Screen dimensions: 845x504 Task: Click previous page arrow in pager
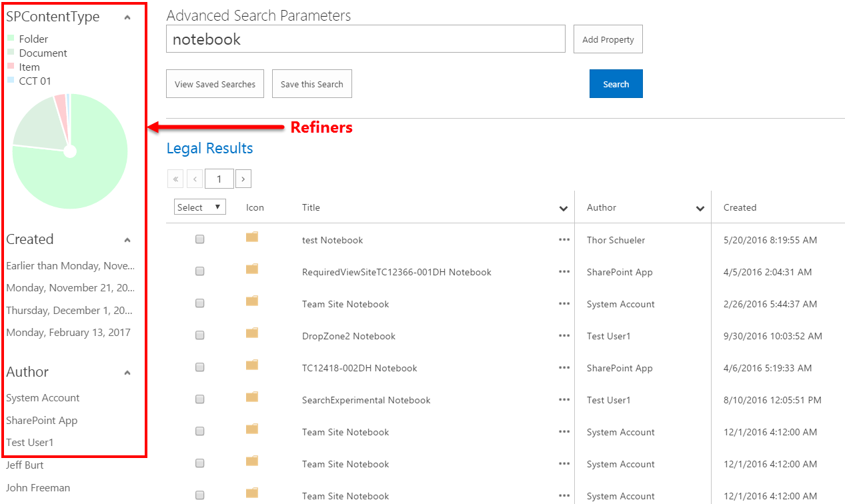pos(195,179)
